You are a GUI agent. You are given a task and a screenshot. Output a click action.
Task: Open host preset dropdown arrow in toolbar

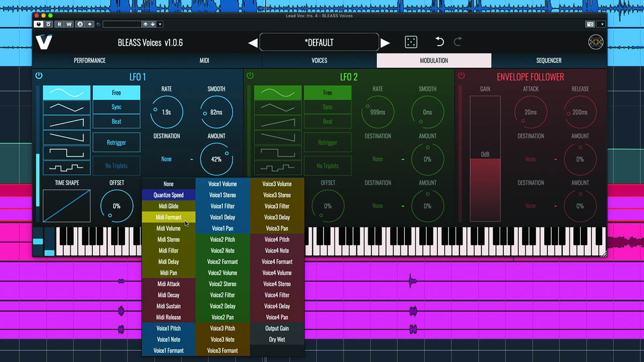point(160,24)
